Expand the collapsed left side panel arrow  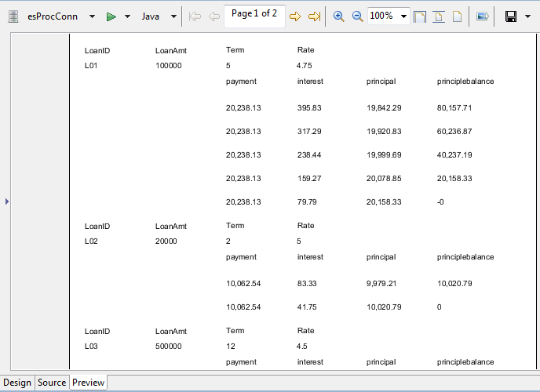pyautogui.click(x=7, y=201)
